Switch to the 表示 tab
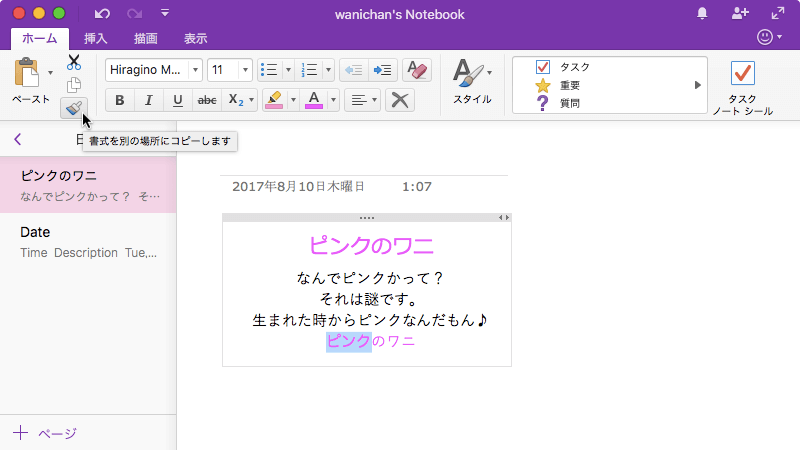This screenshot has width=800, height=450. [x=195, y=38]
